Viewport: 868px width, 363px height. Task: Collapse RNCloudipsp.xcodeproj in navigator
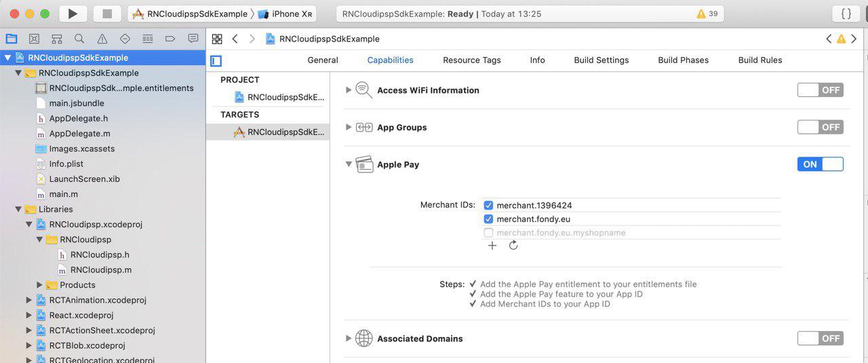(29, 224)
